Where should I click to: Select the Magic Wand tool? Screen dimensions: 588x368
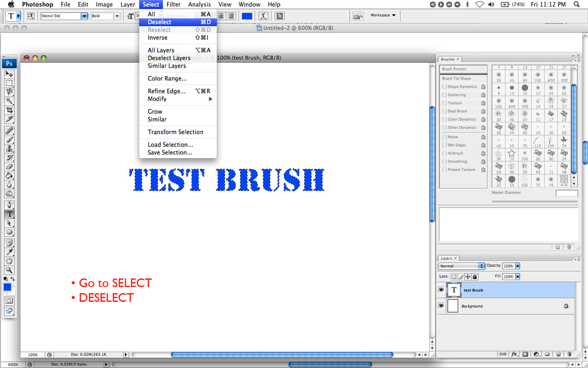[x=9, y=101]
